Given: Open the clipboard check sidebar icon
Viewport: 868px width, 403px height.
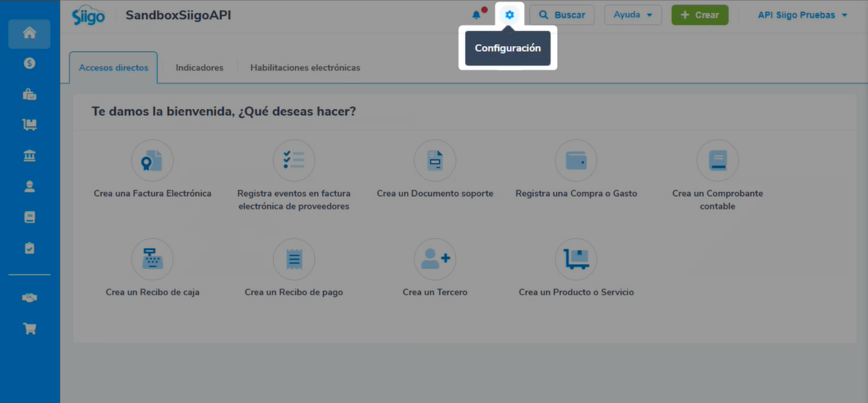Looking at the screenshot, I should 29,248.
